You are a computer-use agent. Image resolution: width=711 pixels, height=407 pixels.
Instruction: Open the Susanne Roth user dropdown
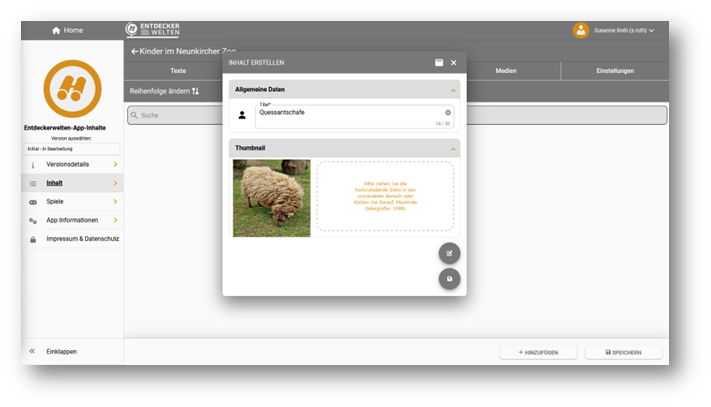(x=625, y=30)
